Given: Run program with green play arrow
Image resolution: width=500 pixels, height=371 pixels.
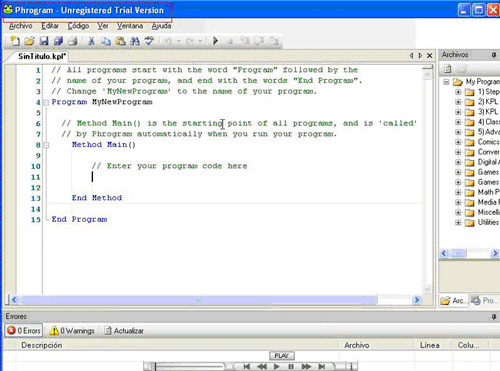Looking at the screenshot, I should [215, 41].
